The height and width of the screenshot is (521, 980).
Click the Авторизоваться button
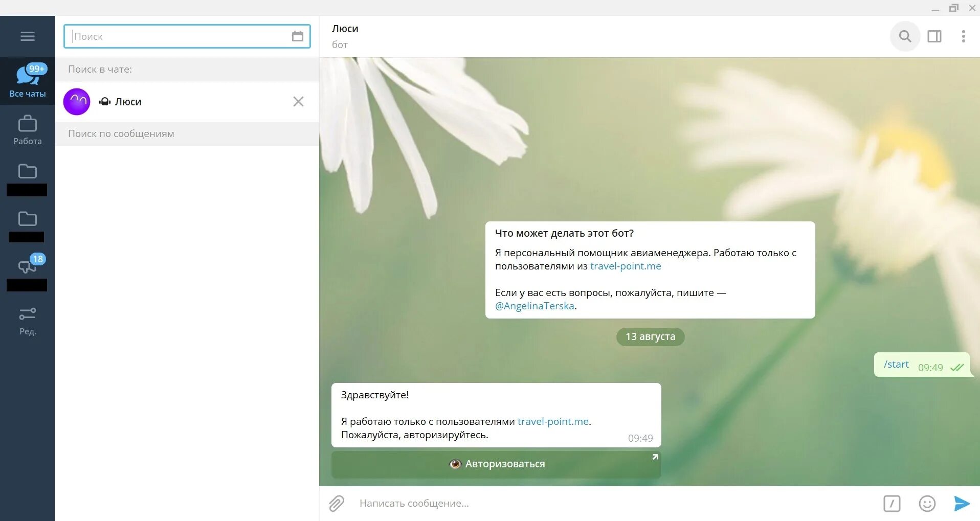pyautogui.click(x=496, y=464)
